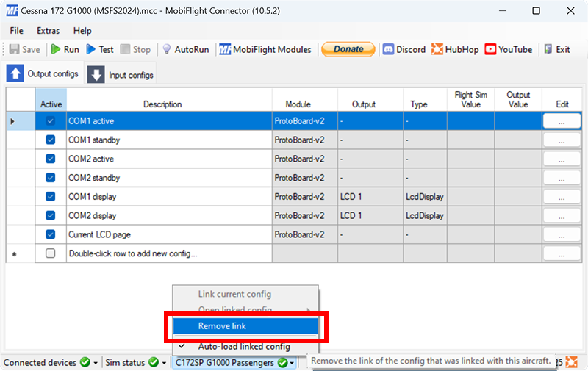Click LCD 1 output cell of COM1 display
This screenshot has width=588, height=371.
tap(370, 197)
